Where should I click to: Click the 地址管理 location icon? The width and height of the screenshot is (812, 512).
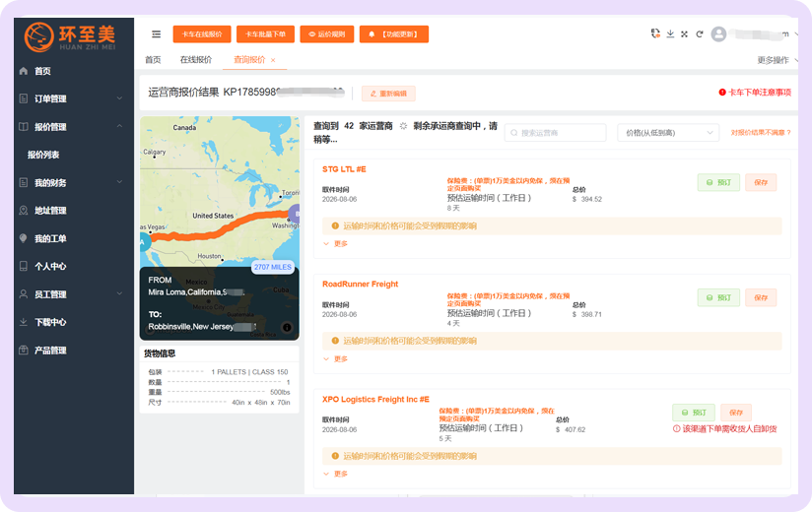(x=24, y=210)
